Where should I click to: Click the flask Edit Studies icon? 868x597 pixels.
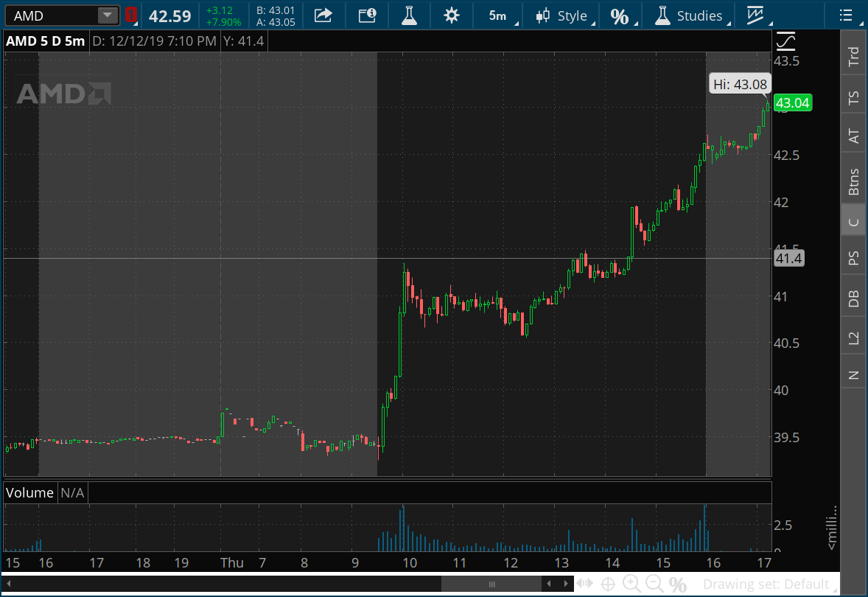click(409, 15)
